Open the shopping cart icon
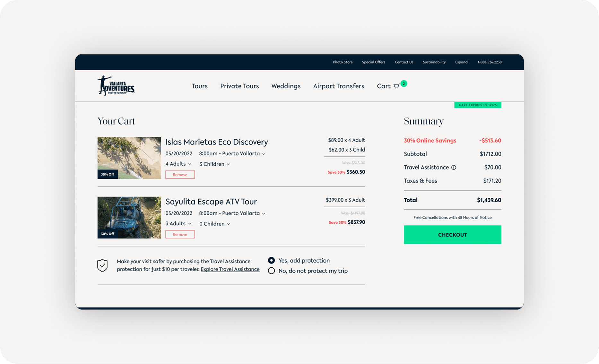Viewport: 599px width, 364px height. point(397,86)
